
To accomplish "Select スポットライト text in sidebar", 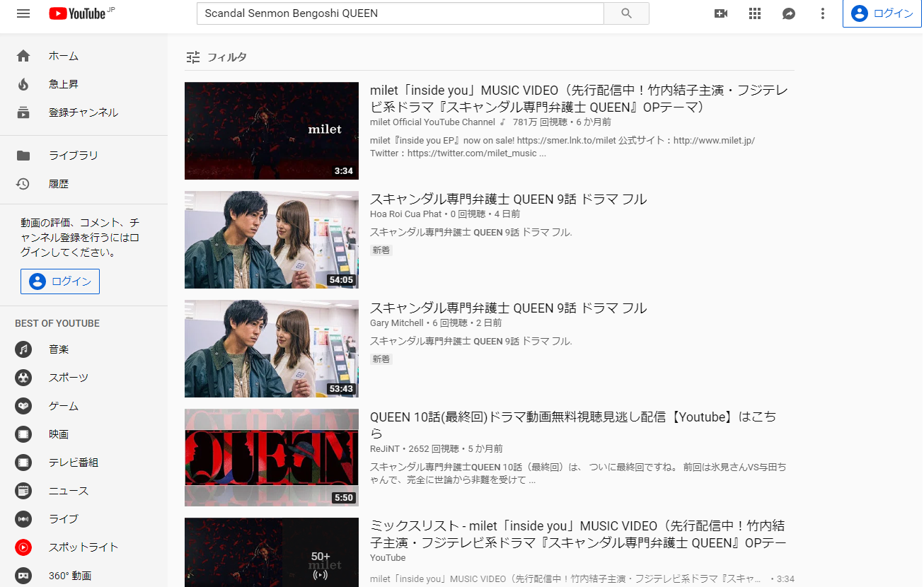I will 83,547.
